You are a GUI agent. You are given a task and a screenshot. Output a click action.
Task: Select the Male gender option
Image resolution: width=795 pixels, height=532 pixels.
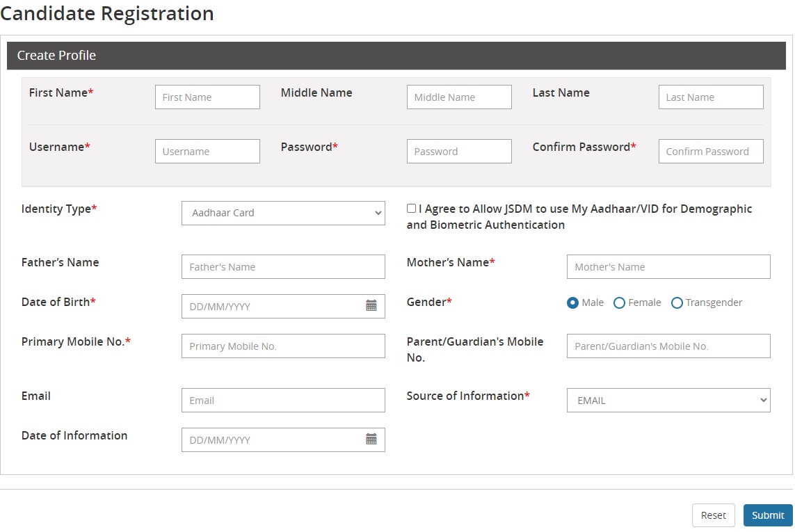(573, 303)
